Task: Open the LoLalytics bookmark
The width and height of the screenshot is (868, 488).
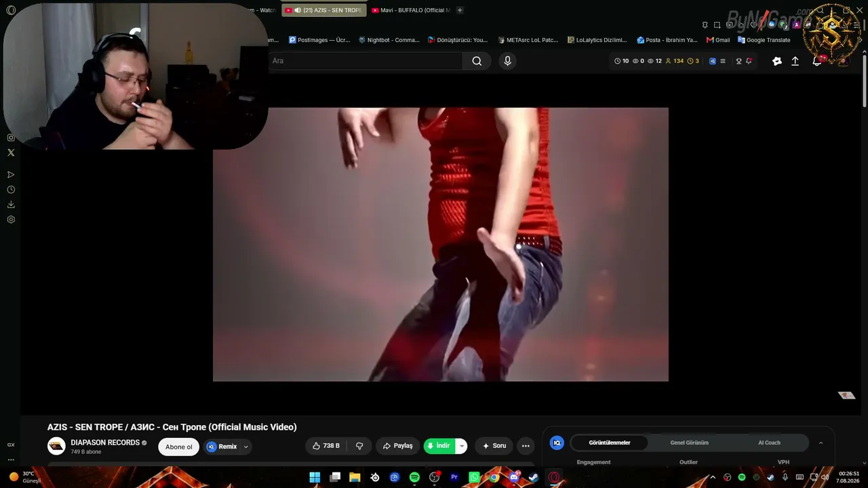Action: tap(597, 40)
